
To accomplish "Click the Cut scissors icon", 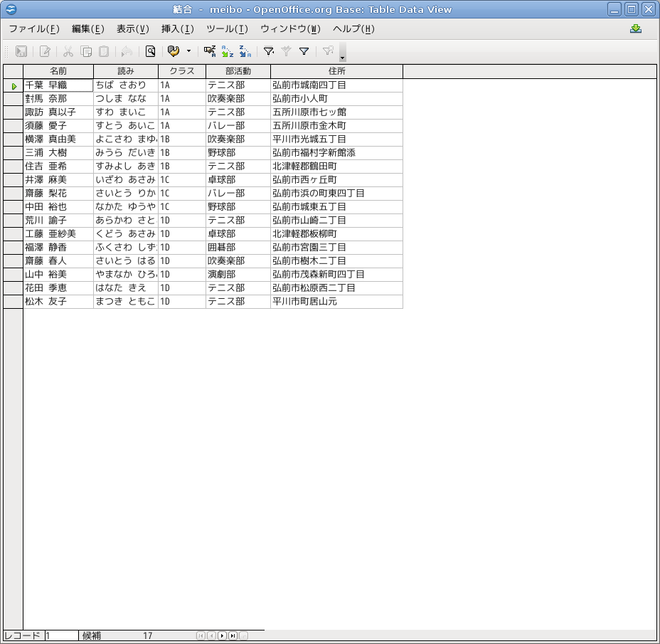I will (x=68, y=51).
